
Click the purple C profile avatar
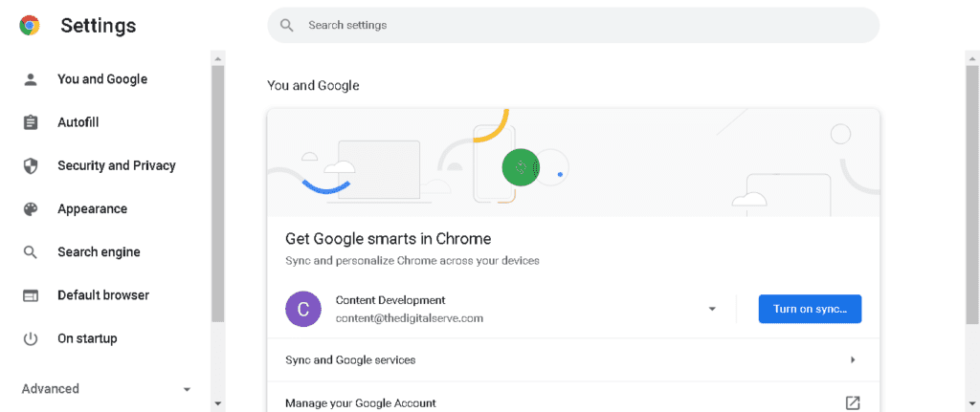pos(303,309)
